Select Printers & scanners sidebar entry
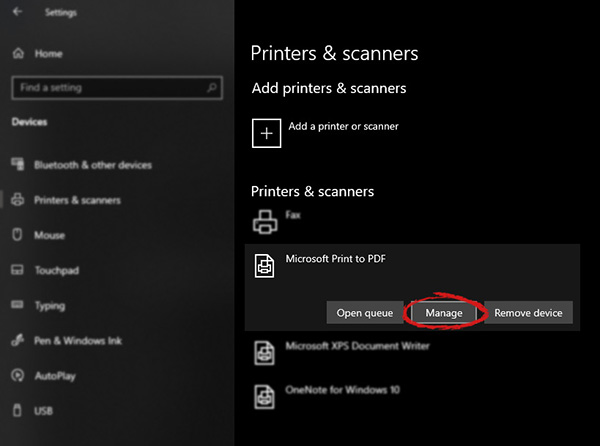Viewport: 600px width, 446px height. 77,200
